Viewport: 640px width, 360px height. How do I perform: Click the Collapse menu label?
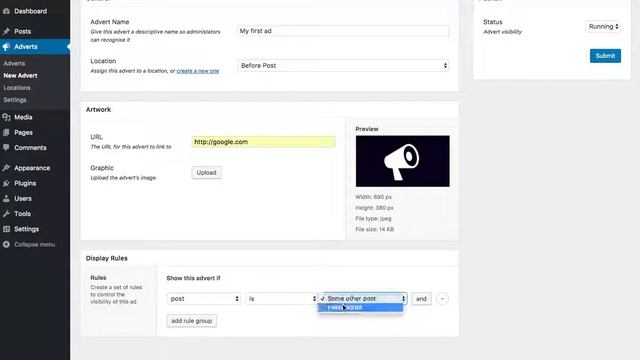(34, 244)
